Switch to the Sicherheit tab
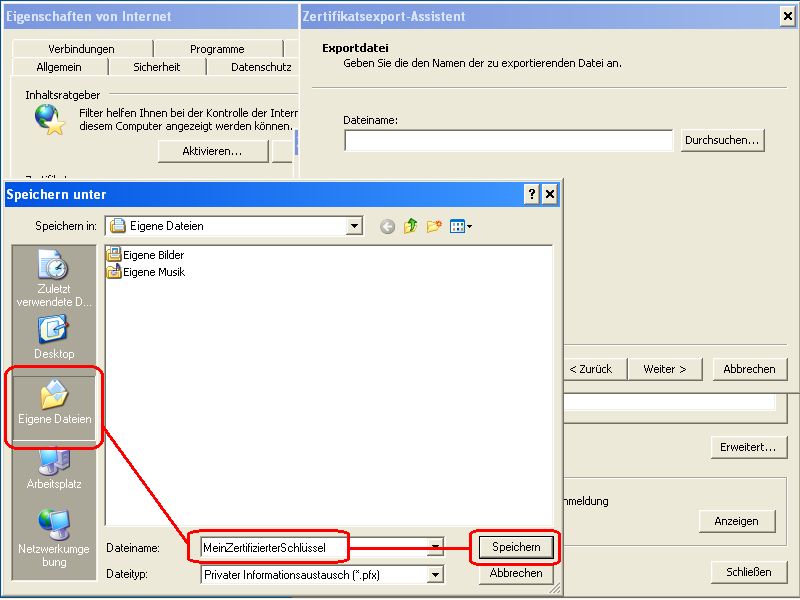800x600 pixels. (159, 66)
